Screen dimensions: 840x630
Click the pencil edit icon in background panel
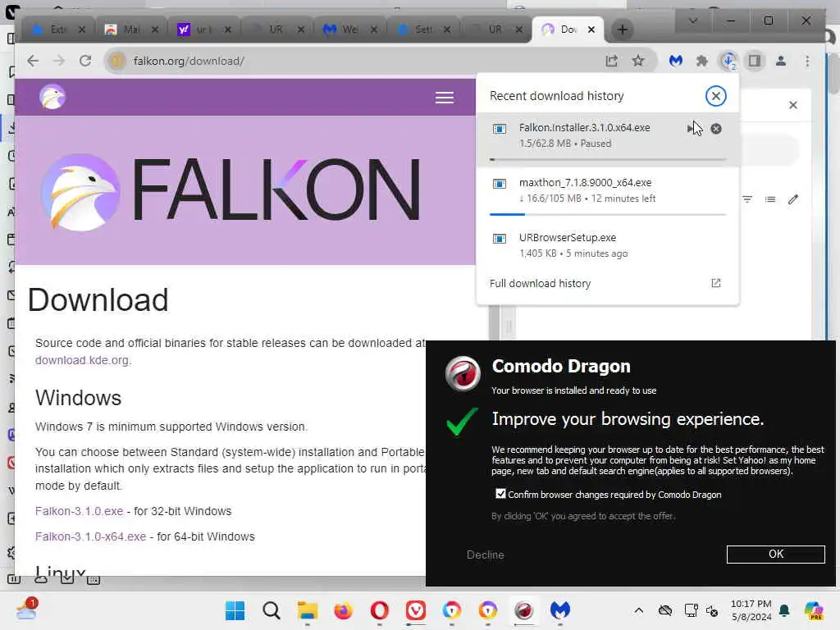click(x=793, y=199)
